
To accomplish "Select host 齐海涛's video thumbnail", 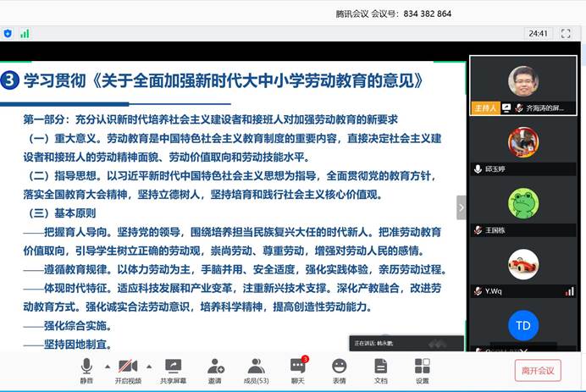I will point(522,86).
